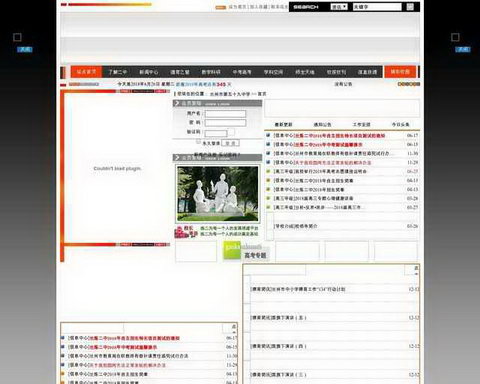Open the white statue photo thumbnail
The width and height of the screenshot is (480, 384).
(218, 194)
